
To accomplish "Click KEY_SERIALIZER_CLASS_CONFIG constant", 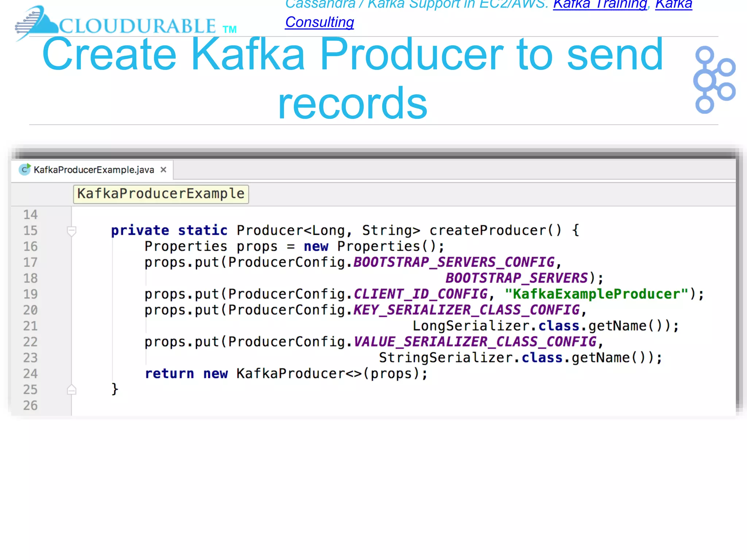I will [466, 310].
